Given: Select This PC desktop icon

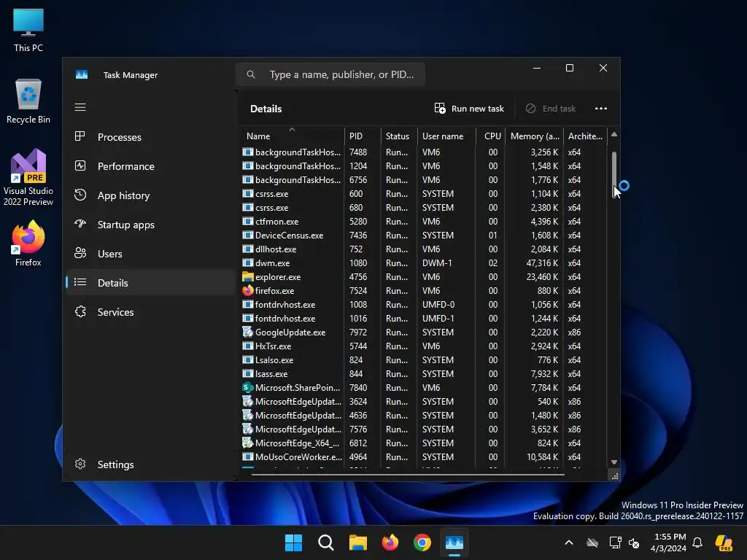Looking at the screenshot, I should coord(28,29).
